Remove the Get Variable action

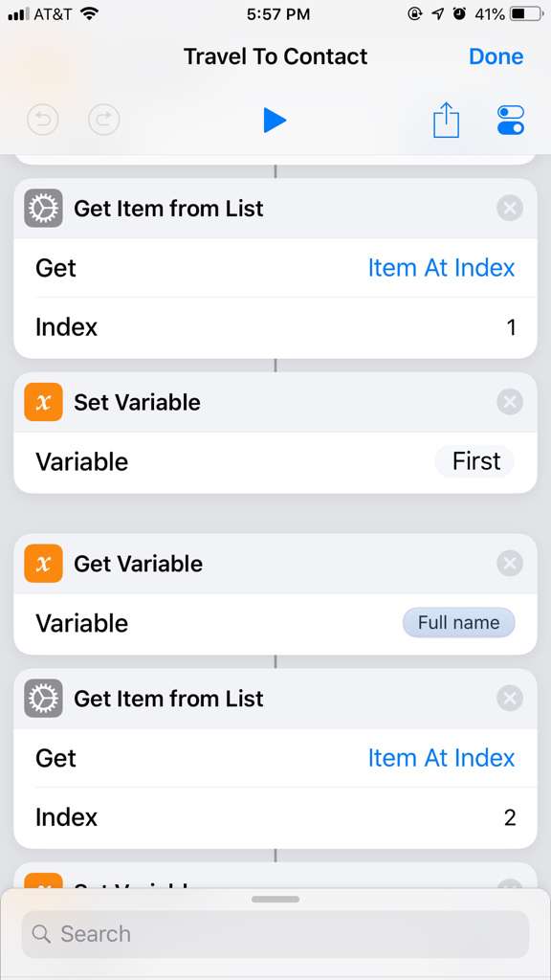point(510,564)
